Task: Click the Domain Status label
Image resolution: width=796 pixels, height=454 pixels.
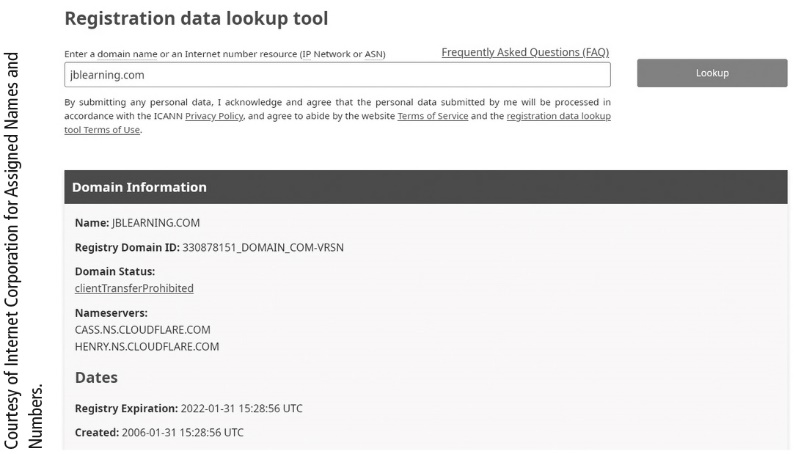Action: tap(115, 271)
